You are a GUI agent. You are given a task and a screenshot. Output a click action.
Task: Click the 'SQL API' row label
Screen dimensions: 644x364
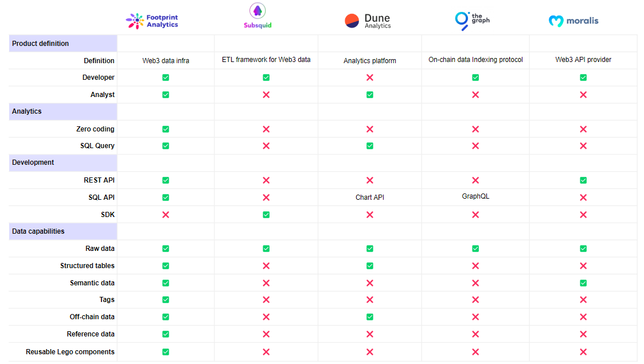tap(102, 198)
